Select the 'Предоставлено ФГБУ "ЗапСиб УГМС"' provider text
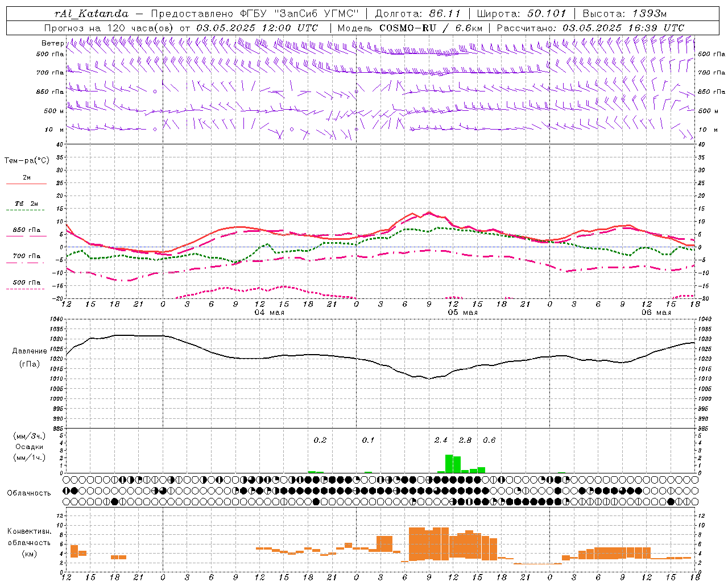The width and height of the screenshot is (728, 582). tap(255, 14)
